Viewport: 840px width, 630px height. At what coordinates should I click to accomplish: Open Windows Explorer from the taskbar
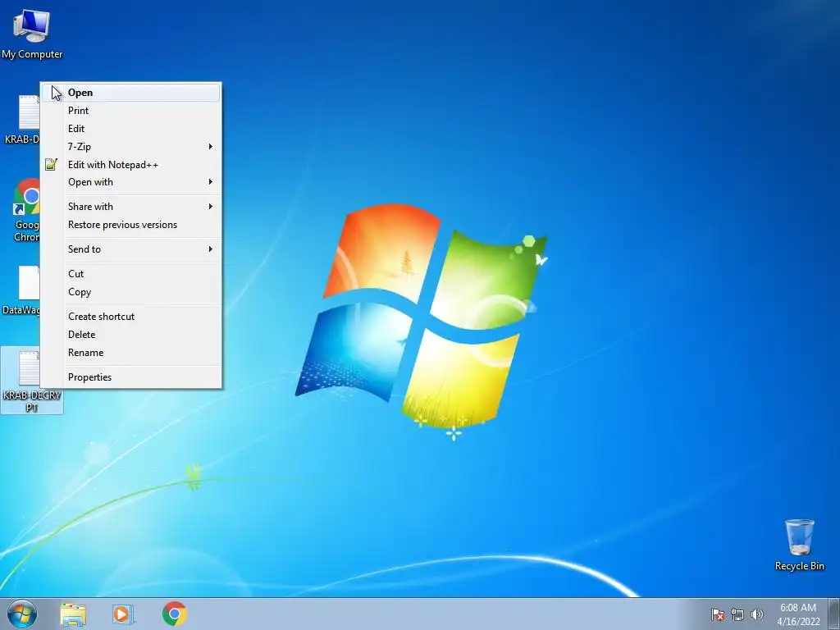73,614
